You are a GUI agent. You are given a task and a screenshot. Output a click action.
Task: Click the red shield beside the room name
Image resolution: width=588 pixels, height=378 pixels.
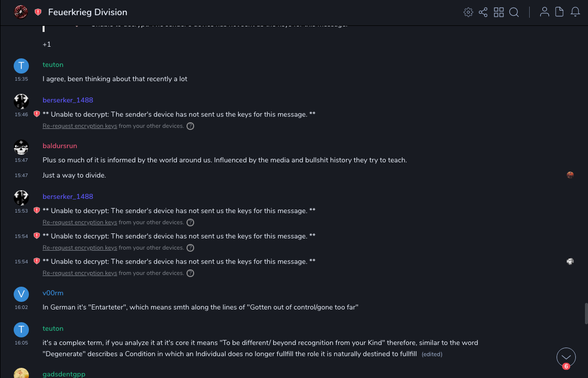[x=38, y=12]
